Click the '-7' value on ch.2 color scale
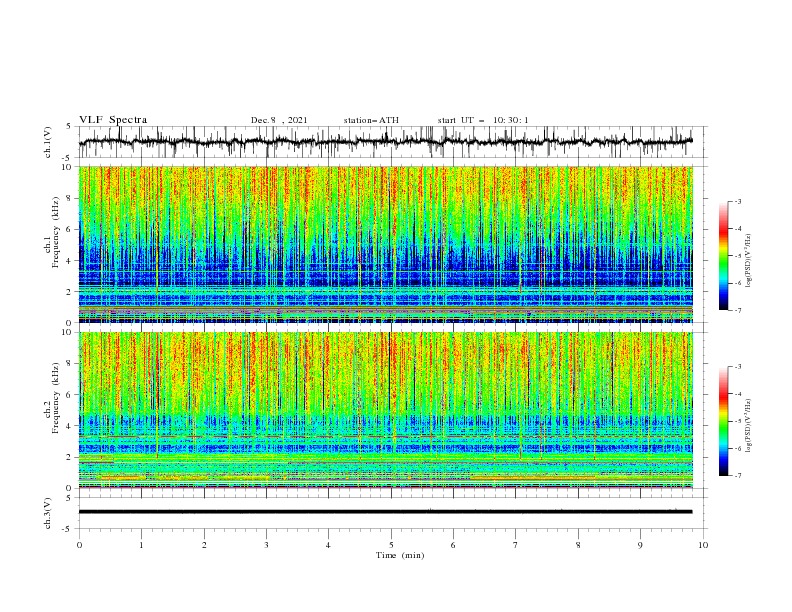792x612 pixels. click(738, 476)
